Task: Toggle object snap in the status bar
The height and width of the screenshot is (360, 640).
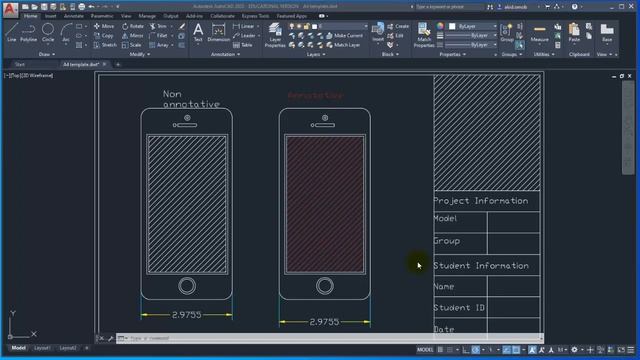Action: coord(516,350)
